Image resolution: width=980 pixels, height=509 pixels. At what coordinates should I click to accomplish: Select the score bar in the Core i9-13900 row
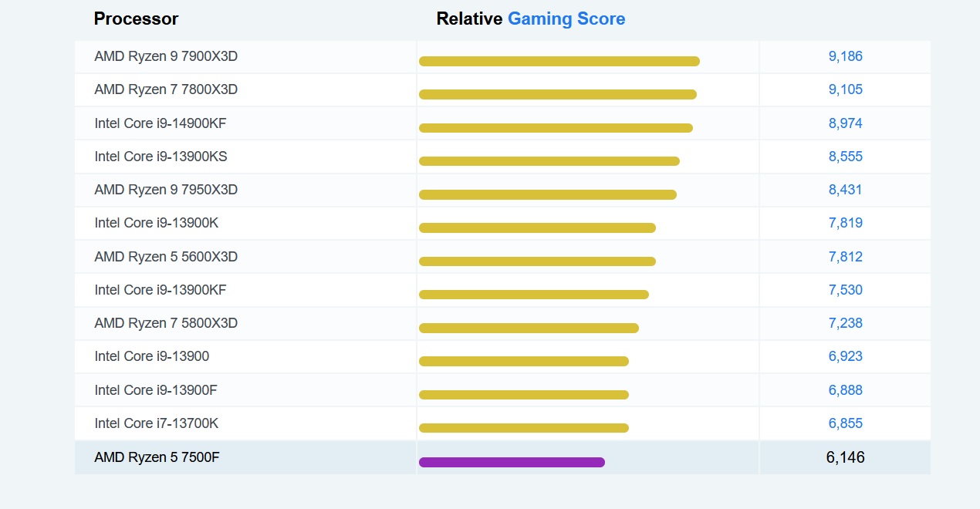pos(524,361)
